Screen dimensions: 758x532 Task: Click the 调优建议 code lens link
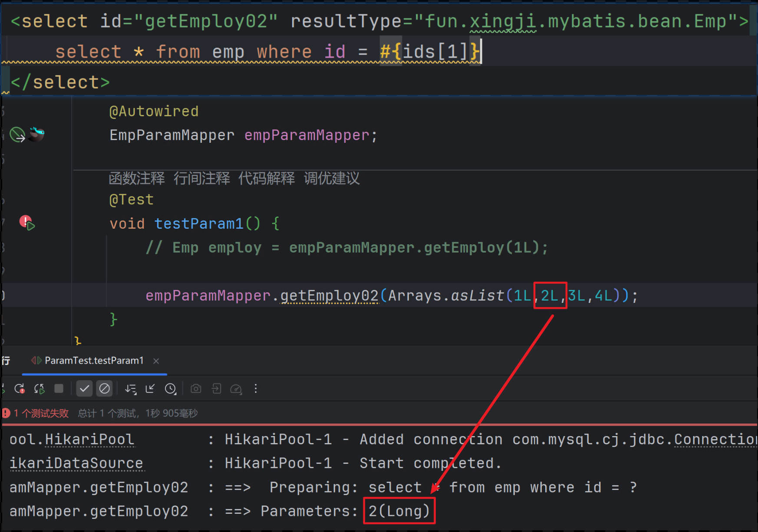332,178
